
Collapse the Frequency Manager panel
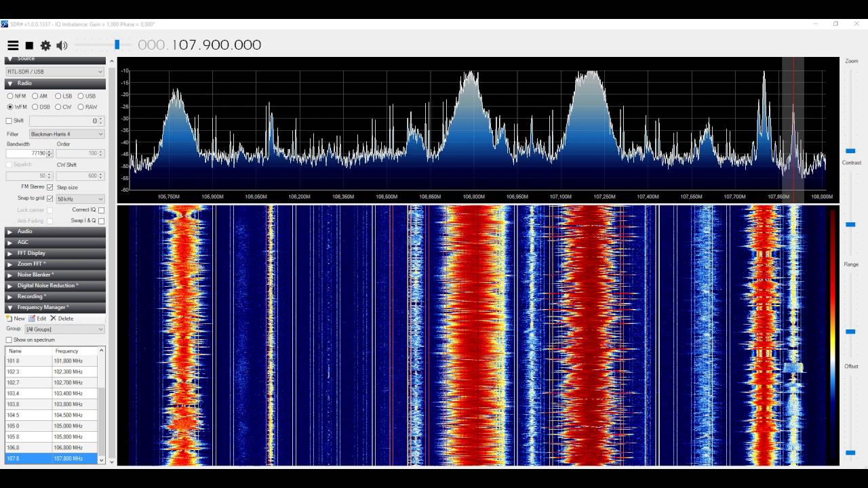click(55, 308)
